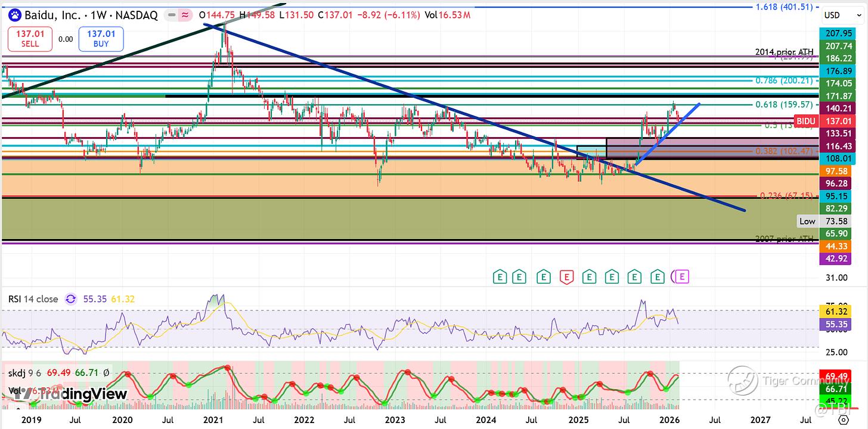Click the 2021 label on the time axis
This screenshot has width=868, height=429.
214,420
